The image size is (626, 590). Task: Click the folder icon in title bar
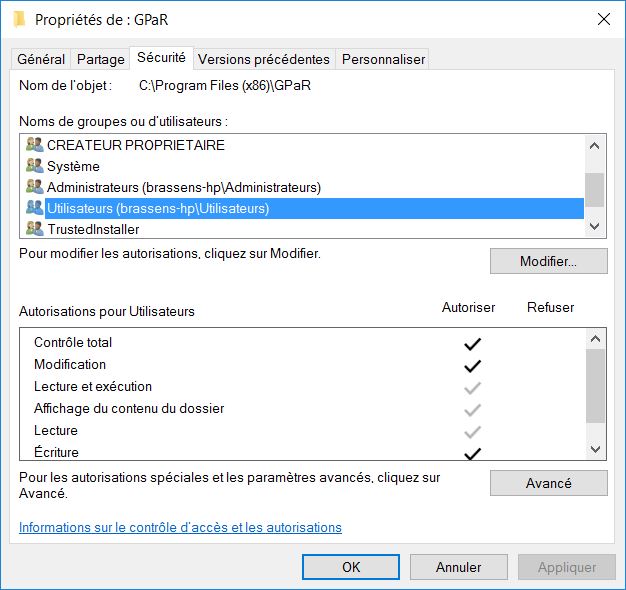(19, 19)
